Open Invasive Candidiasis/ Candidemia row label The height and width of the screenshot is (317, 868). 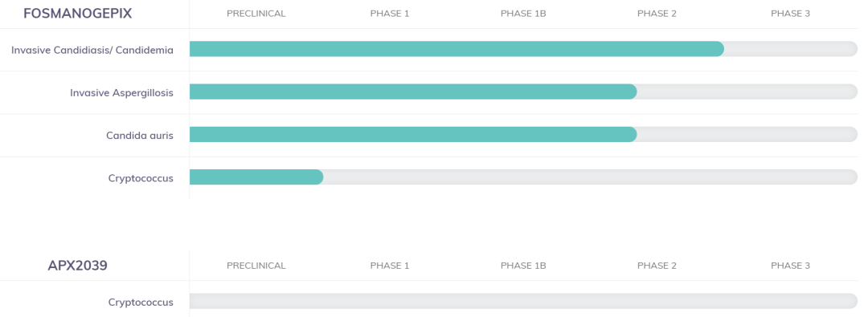point(92,50)
